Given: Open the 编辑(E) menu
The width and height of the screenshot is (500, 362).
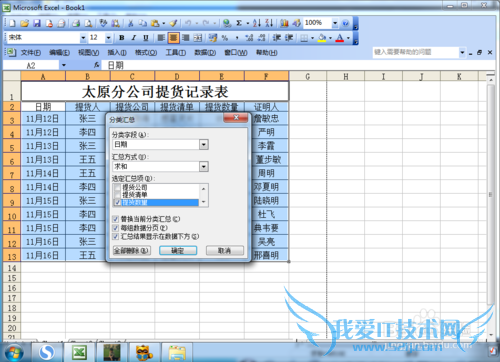Looking at the screenshot, I should (59, 53).
